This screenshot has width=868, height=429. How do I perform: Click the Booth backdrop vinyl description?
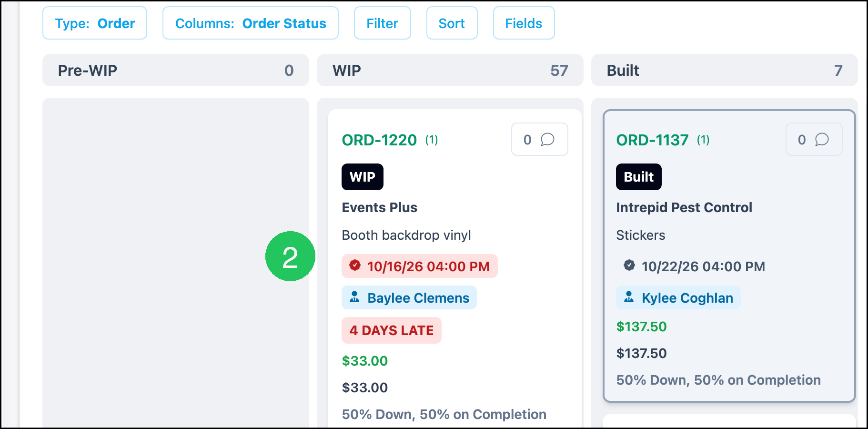click(406, 235)
